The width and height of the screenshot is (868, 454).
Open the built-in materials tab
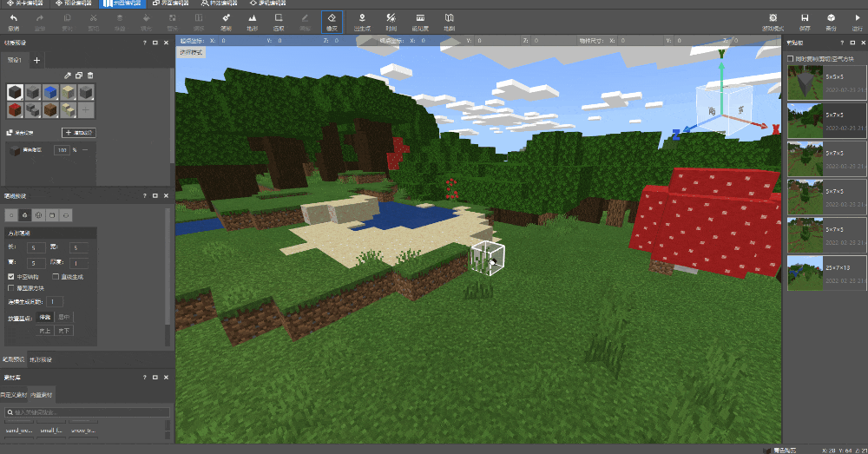42,393
